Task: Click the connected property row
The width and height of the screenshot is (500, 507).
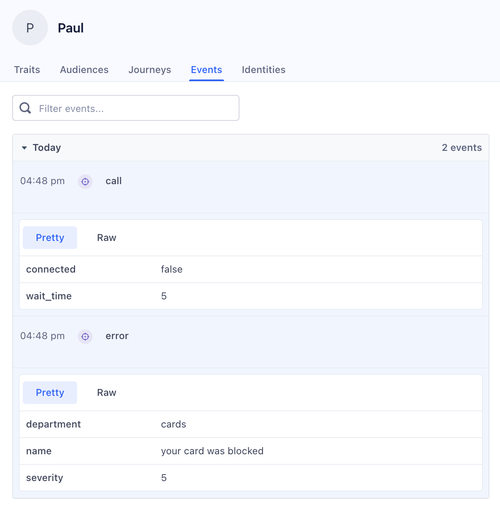Action: [251, 269]
